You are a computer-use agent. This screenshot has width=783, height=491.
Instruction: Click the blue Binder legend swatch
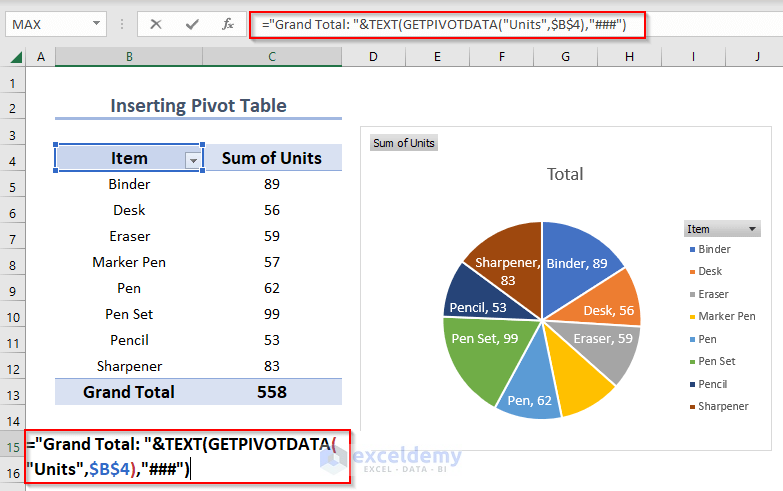[x=691, y=249]
